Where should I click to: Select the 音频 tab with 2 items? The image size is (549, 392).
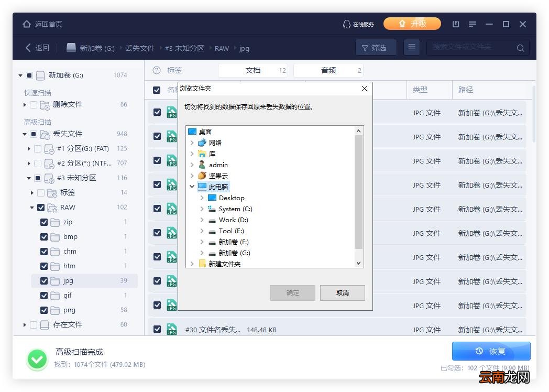(328, 70)
